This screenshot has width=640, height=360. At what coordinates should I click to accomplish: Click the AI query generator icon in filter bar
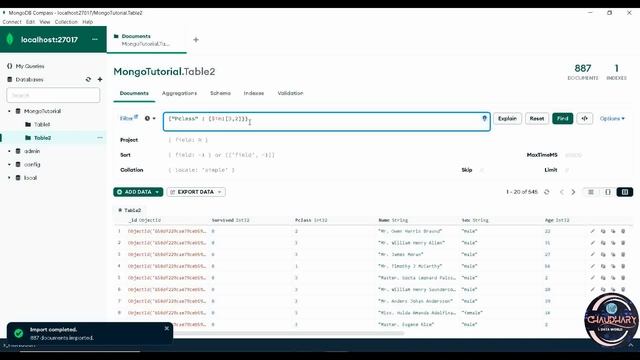(x=484, y=118)
